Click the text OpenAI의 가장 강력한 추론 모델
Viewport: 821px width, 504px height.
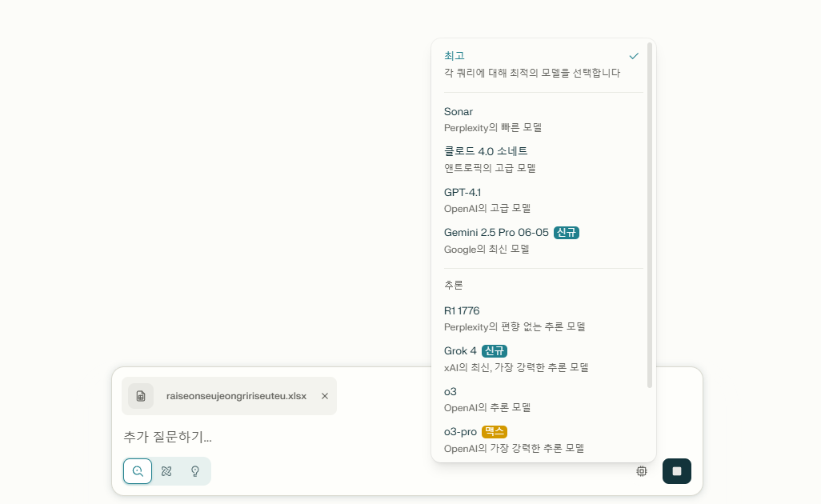(515, 449)
